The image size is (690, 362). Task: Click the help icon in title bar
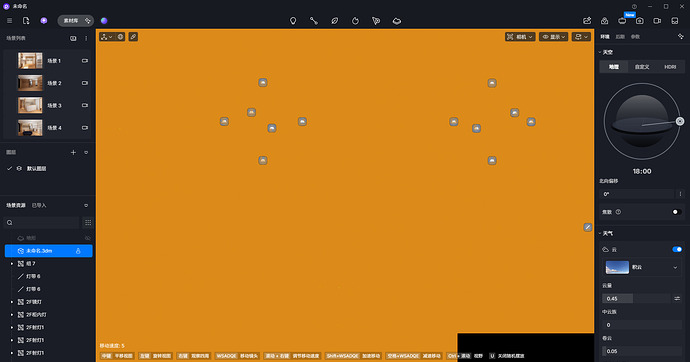point(634,7)
